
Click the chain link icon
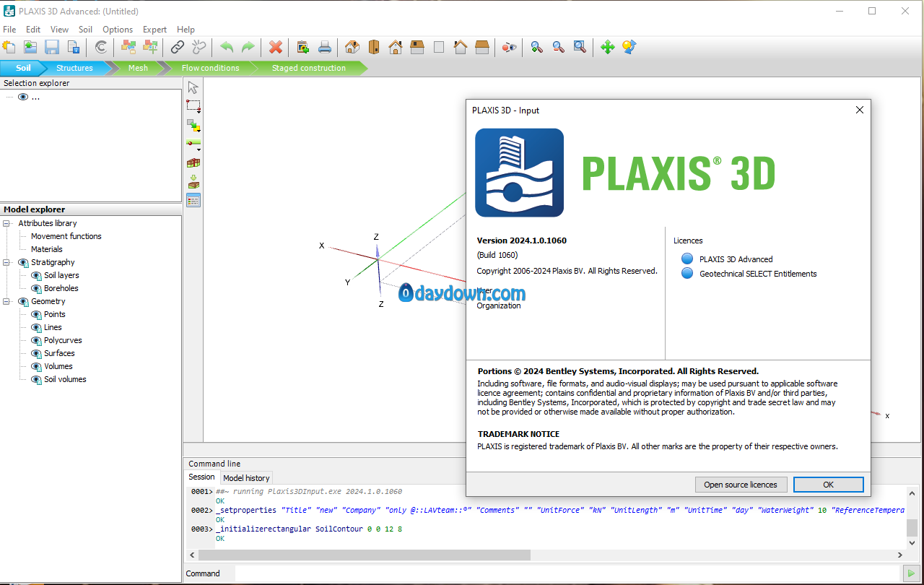click(178, 47)
